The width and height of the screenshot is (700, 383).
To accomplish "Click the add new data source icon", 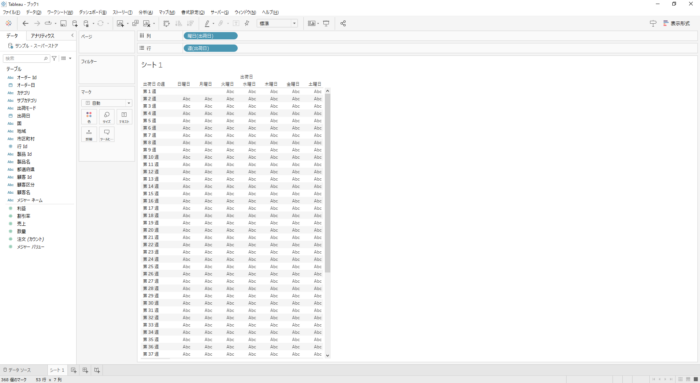I will pos(75,23).
